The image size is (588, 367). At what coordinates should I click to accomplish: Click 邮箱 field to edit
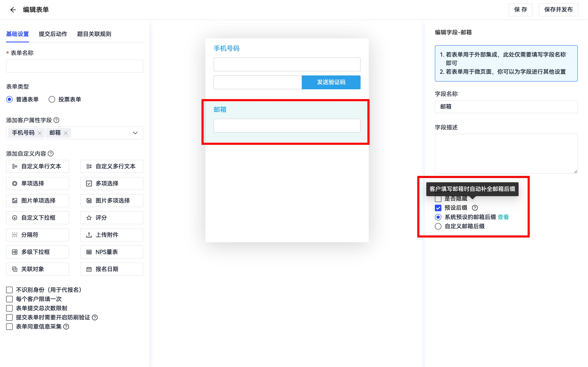pos(286,120)
